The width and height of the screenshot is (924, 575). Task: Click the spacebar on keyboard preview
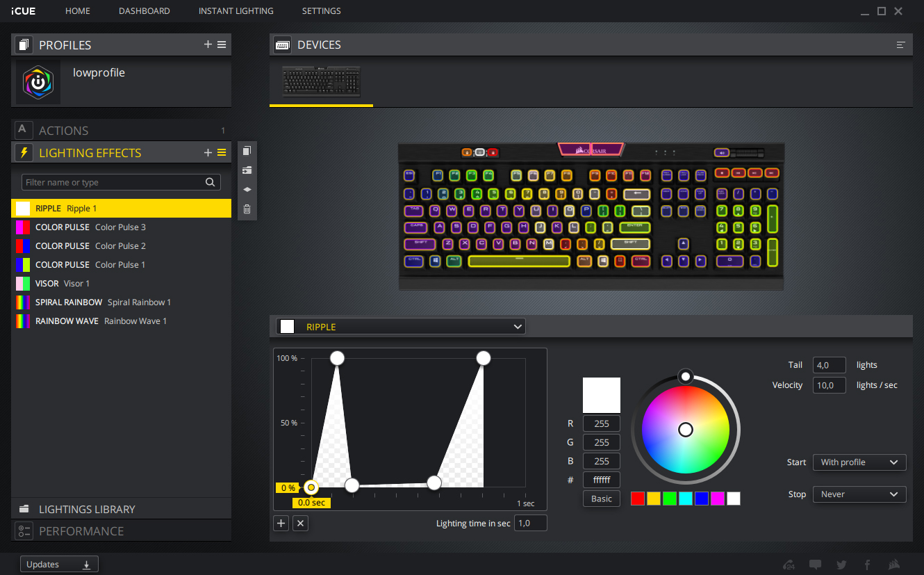tap(519, 261)
